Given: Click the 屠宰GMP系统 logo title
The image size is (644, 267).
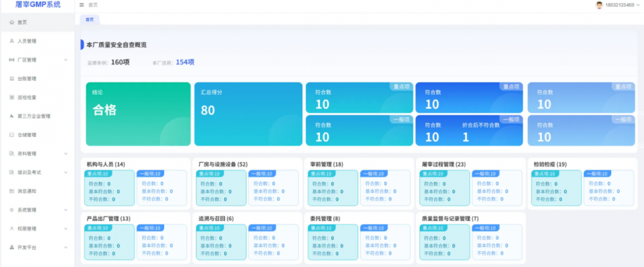Looking at the screenshot, I should click(37, 5).
